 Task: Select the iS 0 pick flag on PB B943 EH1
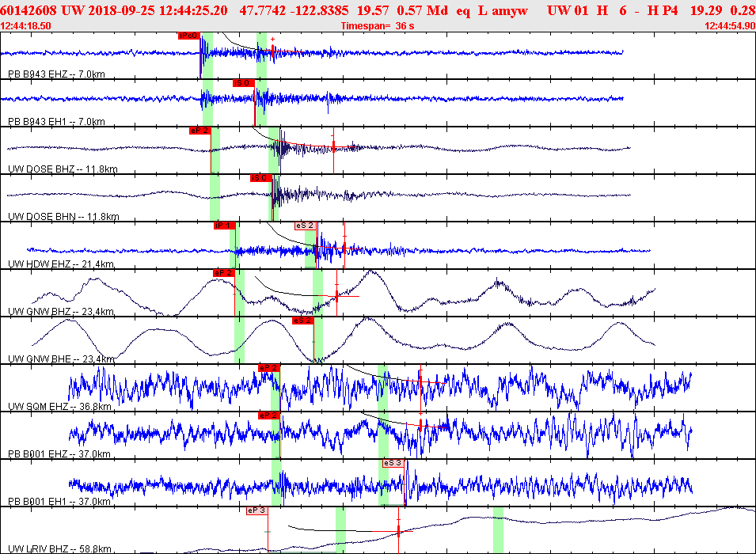coord(243,83)
